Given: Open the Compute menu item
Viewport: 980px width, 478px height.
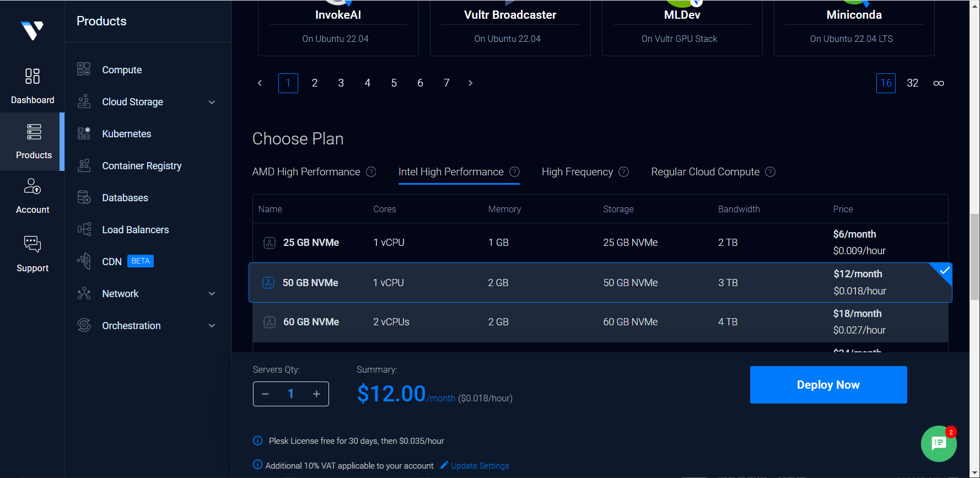Looking at the screenshot, I should 122,70.
